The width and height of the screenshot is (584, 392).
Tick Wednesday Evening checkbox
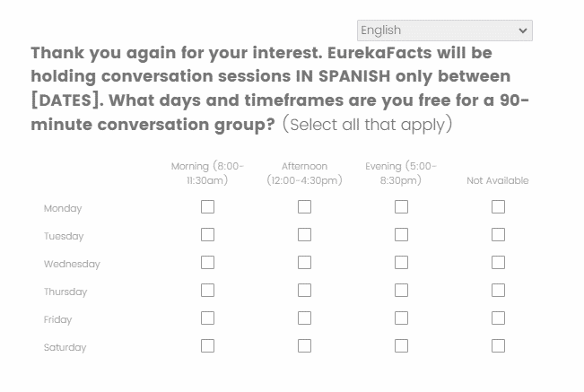(401, 263)
